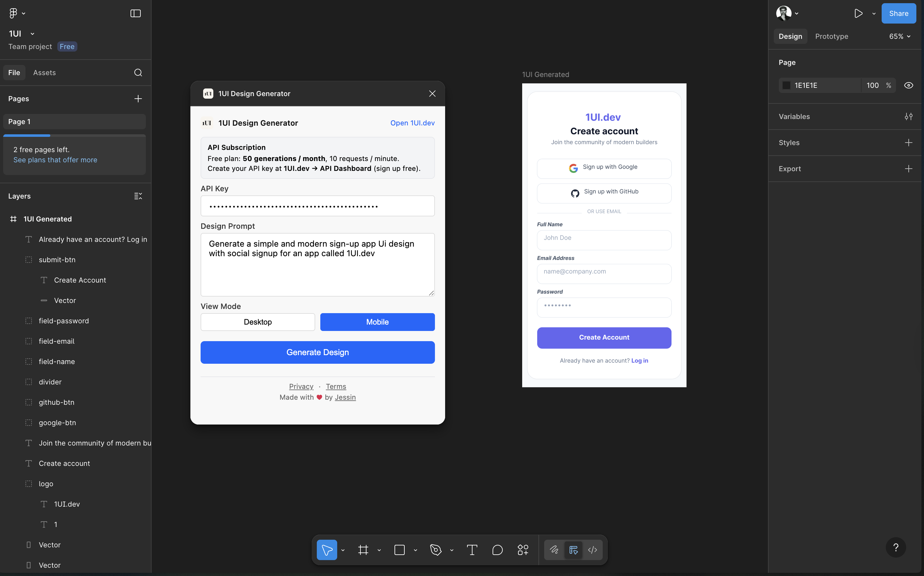Image resolution: width=924 pixels, height=576 pixels.
Task: Switch to the Assets tab
Action: pos(44,72)
